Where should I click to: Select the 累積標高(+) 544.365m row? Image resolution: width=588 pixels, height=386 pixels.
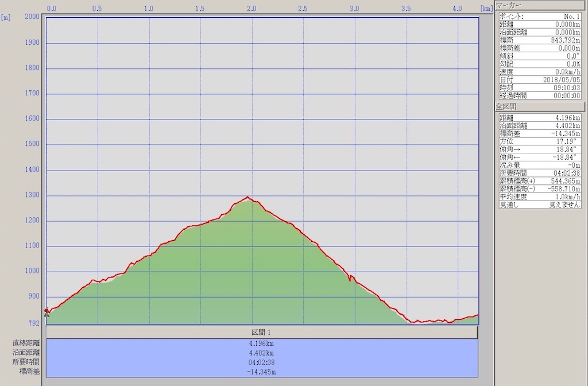tap(540, 181)
